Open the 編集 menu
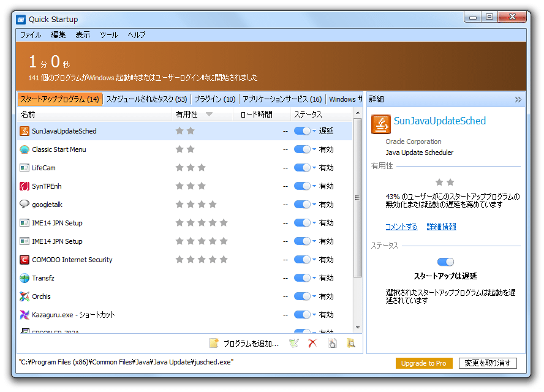The width and height of the screenshot is (544, 392). click(58, 35)
